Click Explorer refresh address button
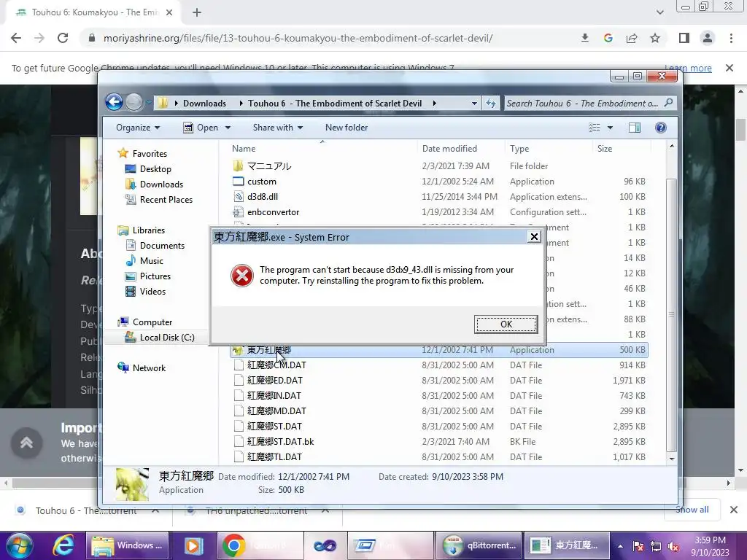747x560 pixels. [x=491, y=104]
